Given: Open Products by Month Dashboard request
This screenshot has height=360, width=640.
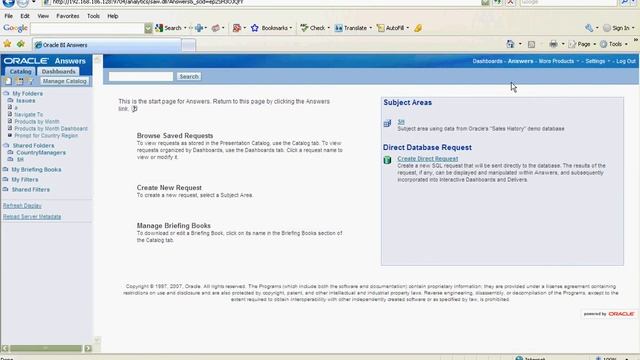Looking at the screenshot, I should coord(51,129).
